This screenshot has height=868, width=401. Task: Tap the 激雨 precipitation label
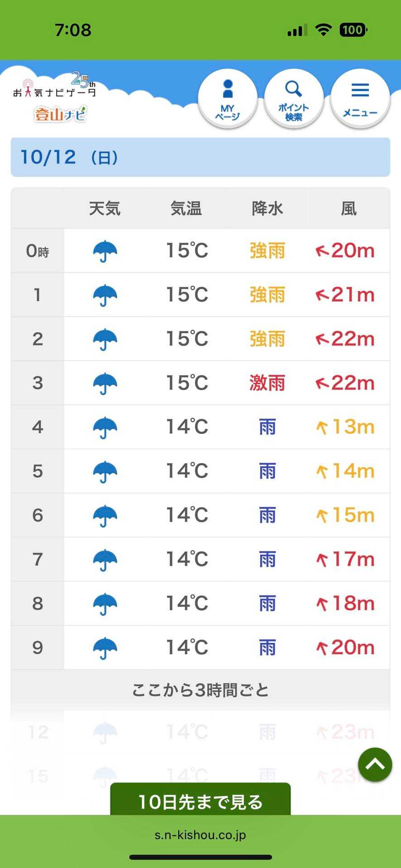267,383
